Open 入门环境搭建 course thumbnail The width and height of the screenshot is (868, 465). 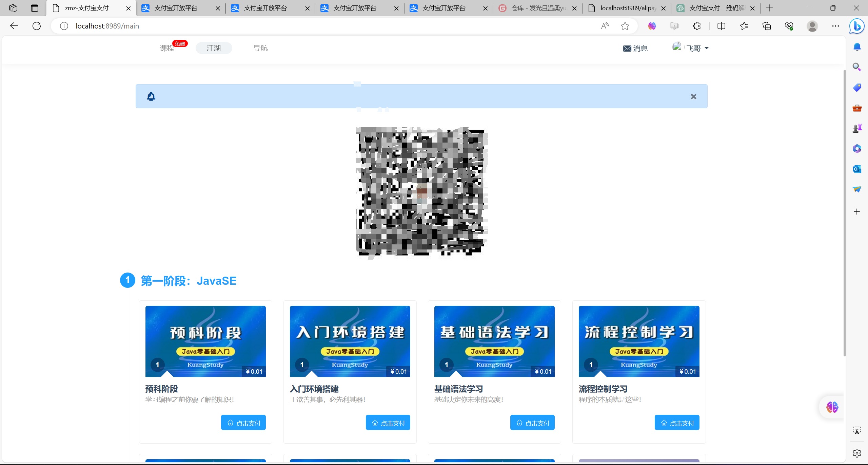point(350,341)
